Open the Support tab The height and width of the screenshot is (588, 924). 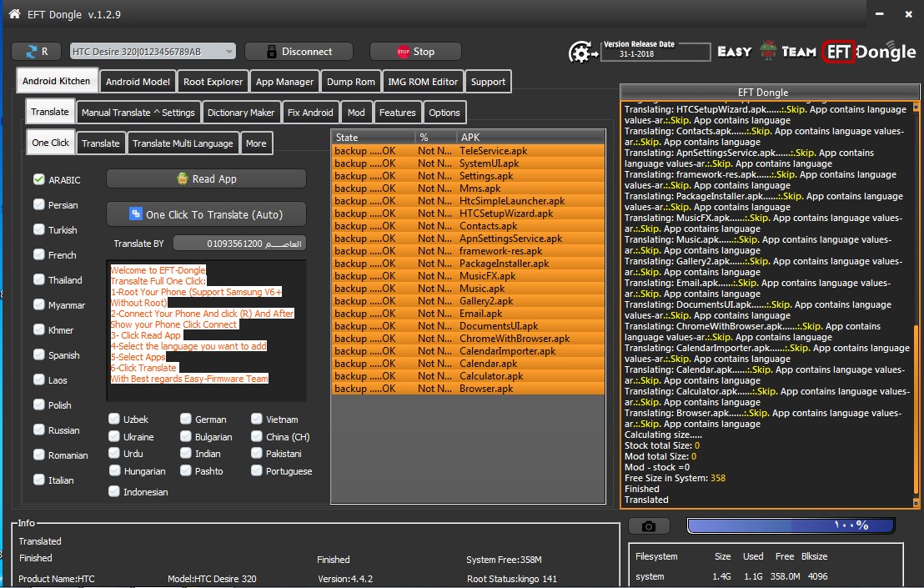(x=488, y=82)
